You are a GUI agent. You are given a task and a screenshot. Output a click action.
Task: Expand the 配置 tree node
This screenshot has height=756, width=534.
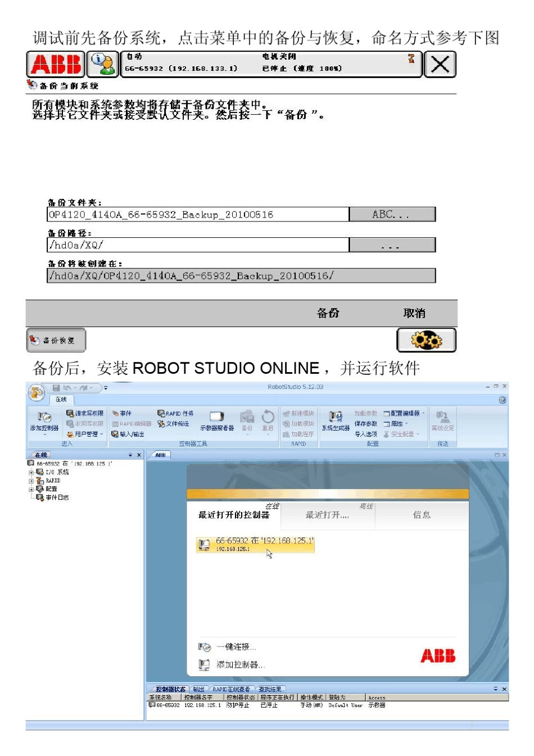click(31, 490)
